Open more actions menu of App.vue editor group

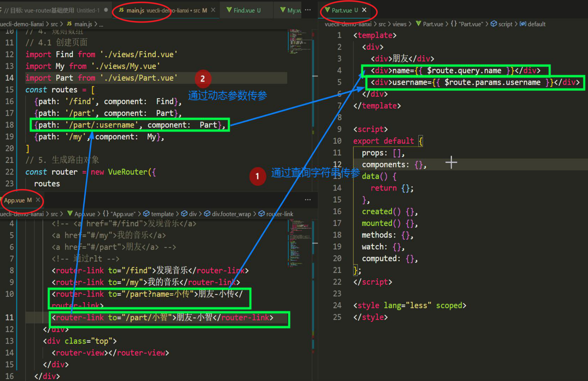click(308, 199)
